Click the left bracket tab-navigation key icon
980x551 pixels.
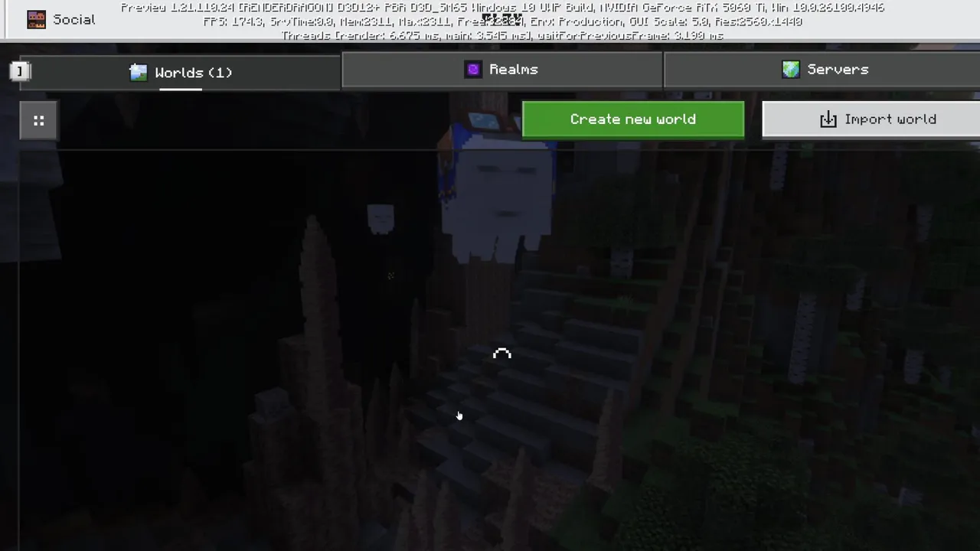coord(20,72)
